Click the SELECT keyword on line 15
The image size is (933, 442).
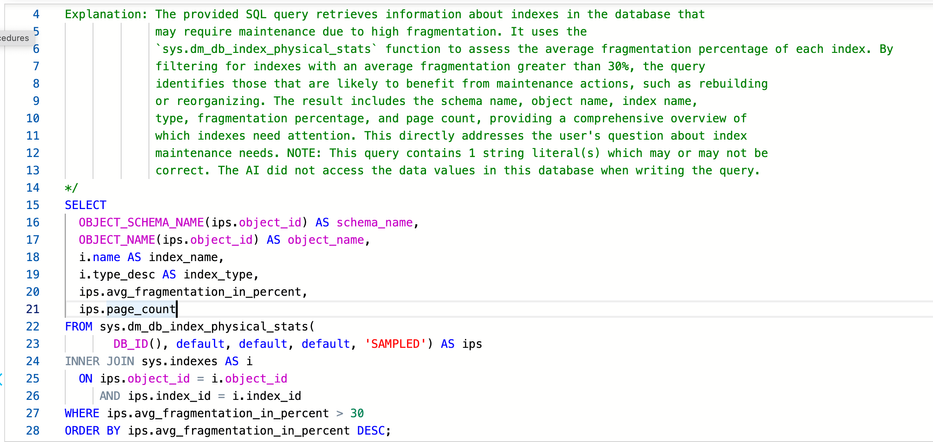click(x=86, y=205)
